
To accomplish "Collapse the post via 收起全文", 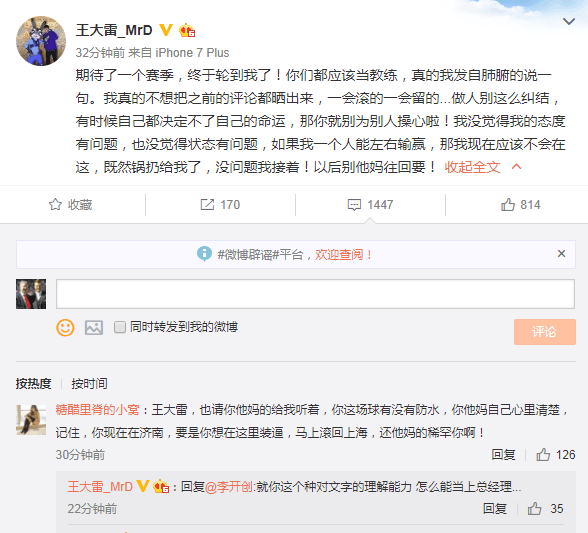I will click(x=472, y=167).
